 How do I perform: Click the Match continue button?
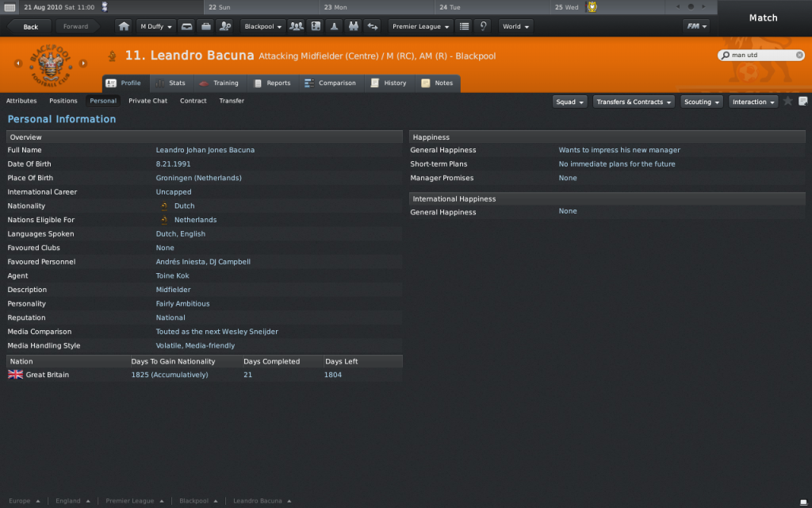pos(764,17)
